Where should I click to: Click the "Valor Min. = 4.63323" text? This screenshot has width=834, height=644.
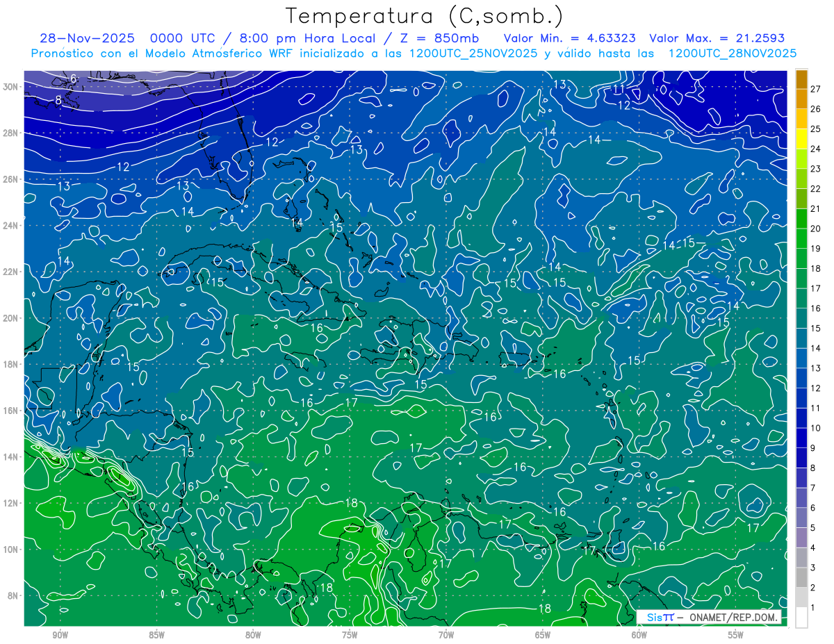tap(569, 38)
